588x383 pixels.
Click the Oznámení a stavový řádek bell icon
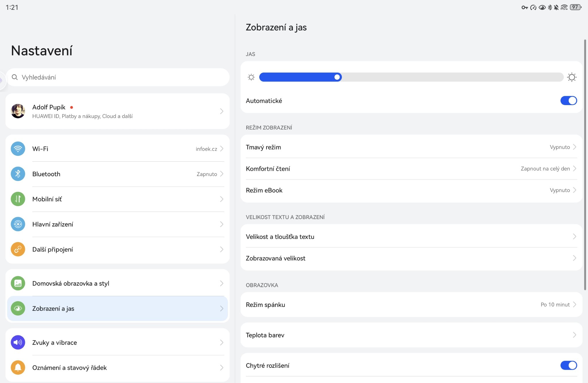(18, 367)
